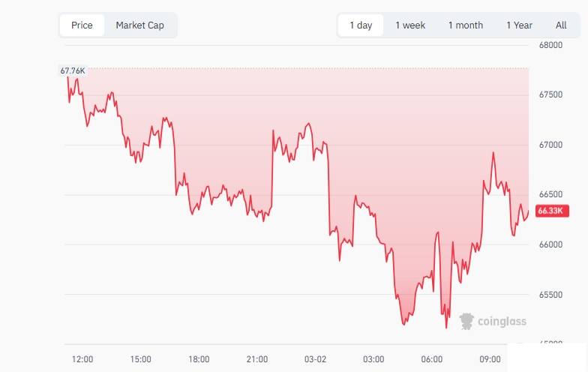Click the 12:00 time axis label
Screen dimensions: 588x372
(x=82, y=359)
